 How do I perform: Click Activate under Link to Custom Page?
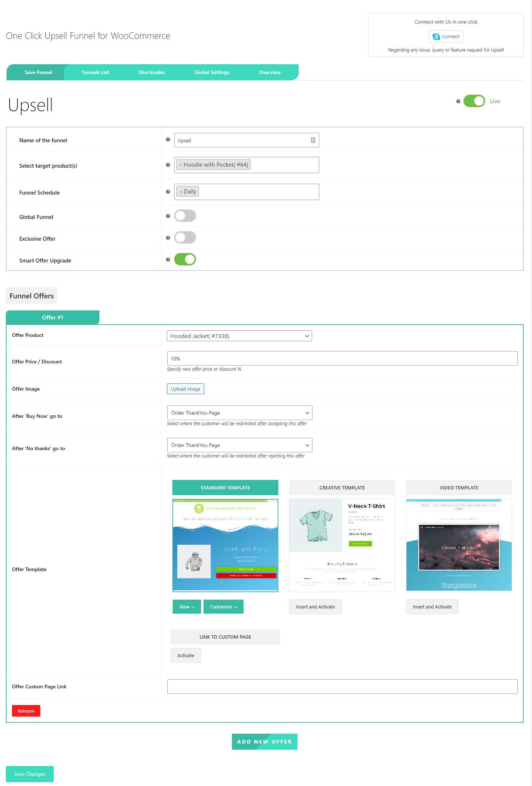pyautogui.click(x=186, y=655)
